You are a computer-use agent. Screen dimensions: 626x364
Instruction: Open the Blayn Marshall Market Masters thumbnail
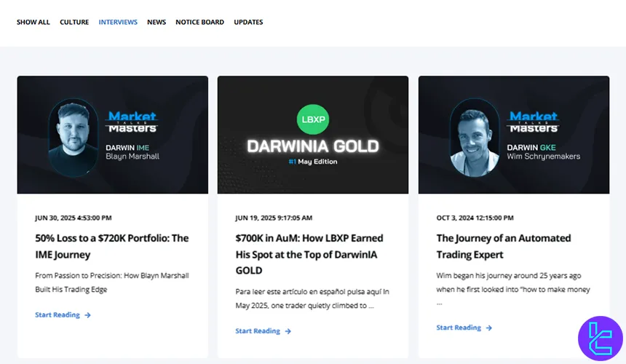point(113,135)
